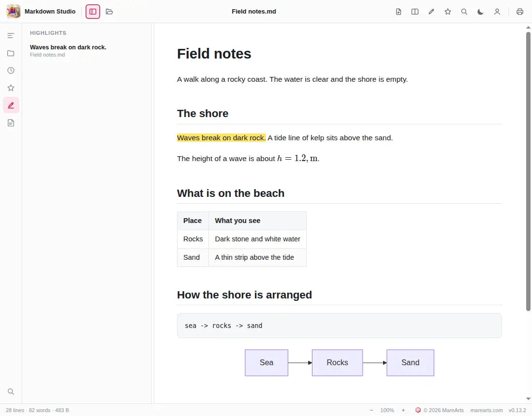Click the version v0.13.2 label

pos(517,410)
